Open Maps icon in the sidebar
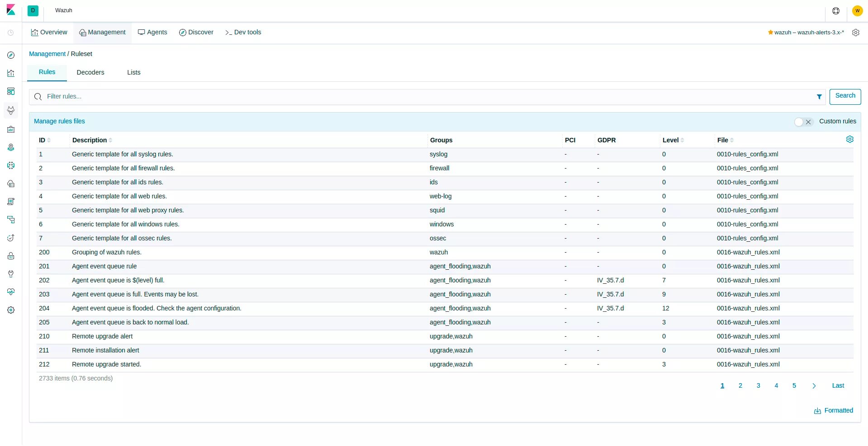Image resolution: width=868 pixels, height=446 pixels. point(11,147)
